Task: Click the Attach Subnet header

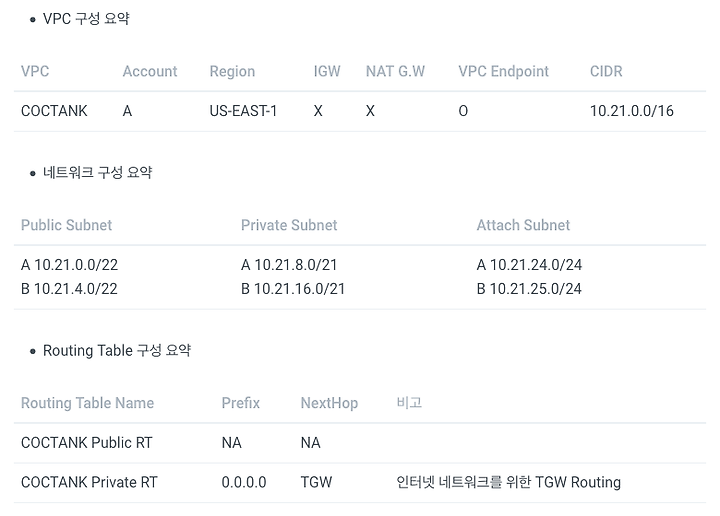Action: (x=523, y=226)
